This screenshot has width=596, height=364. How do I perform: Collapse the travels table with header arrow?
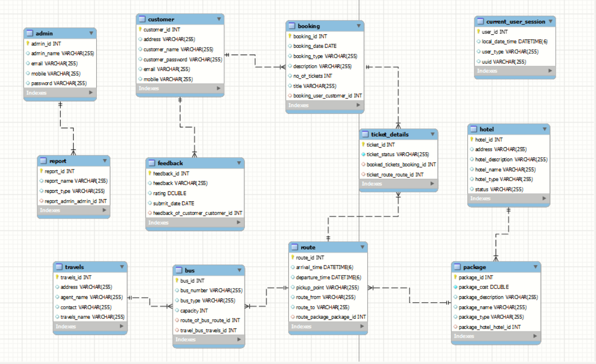(x=122, y=266)
